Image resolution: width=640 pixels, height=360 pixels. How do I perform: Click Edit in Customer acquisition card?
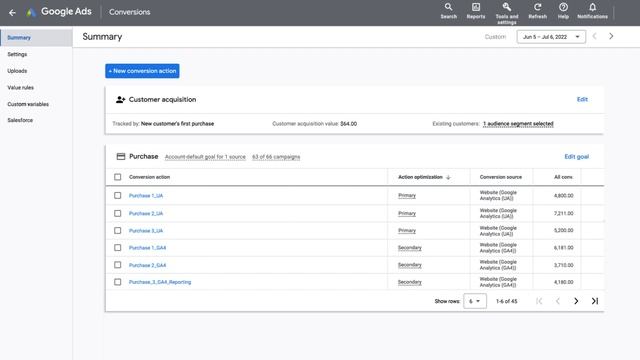[x=582, y=100]
